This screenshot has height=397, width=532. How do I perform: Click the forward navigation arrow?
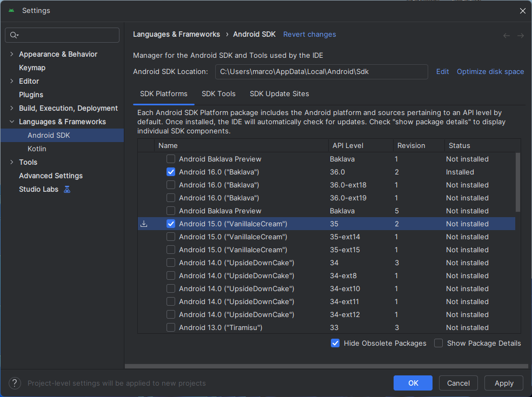point(520,36)
